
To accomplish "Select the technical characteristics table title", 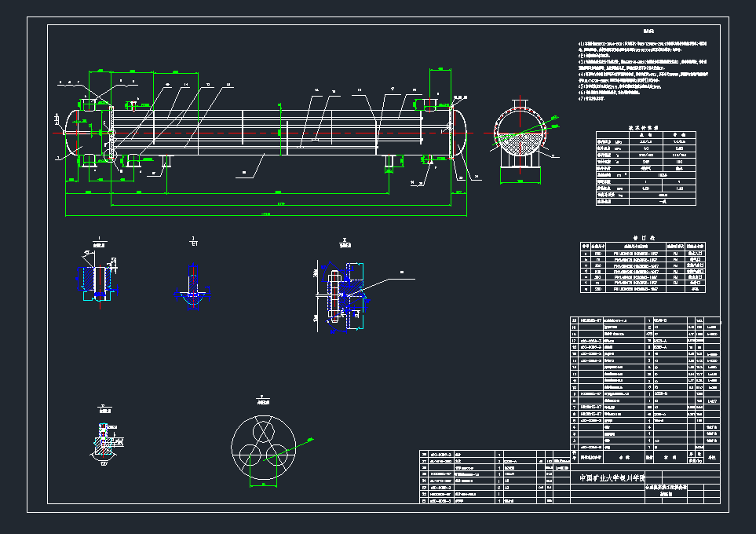I will 646,127.
